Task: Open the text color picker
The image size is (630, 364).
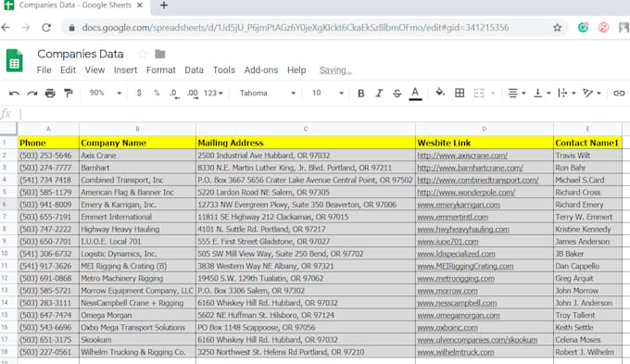Action: pos(415,94)
